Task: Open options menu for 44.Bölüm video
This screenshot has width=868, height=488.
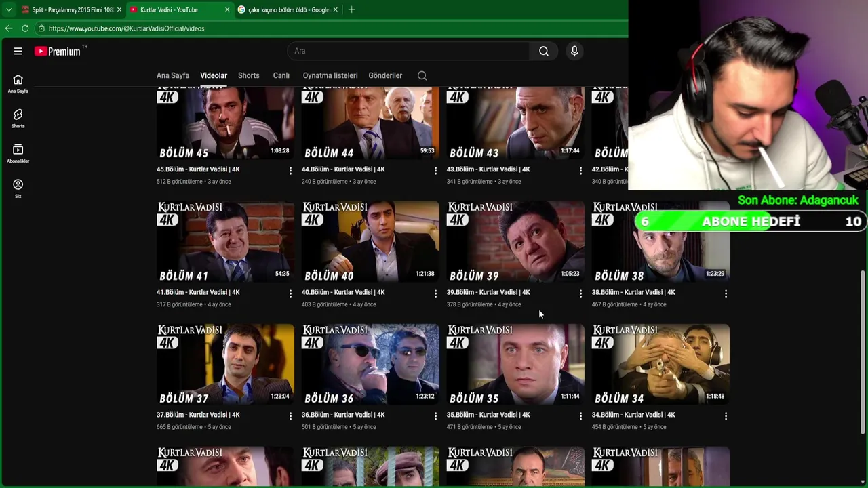Action: coord(435,171)
